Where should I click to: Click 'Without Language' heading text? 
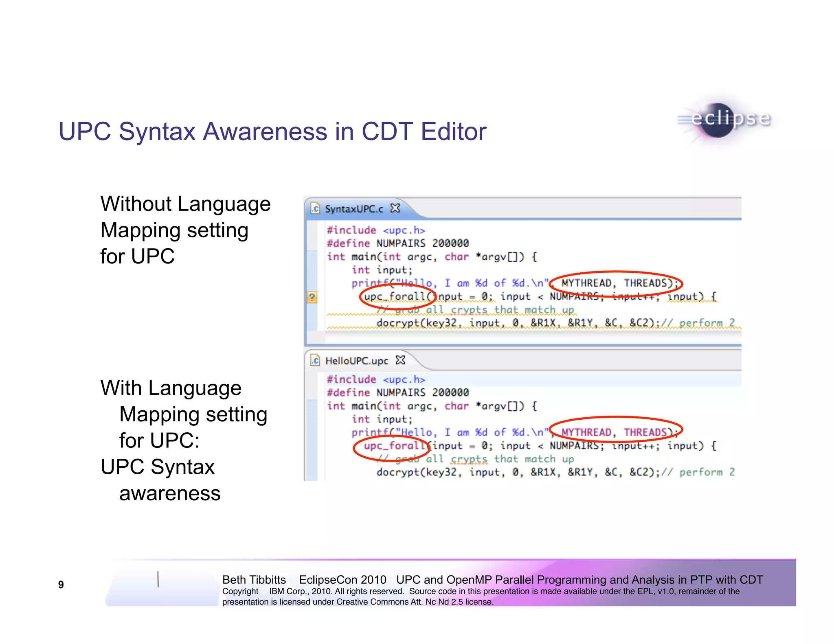tap(186, 204)
